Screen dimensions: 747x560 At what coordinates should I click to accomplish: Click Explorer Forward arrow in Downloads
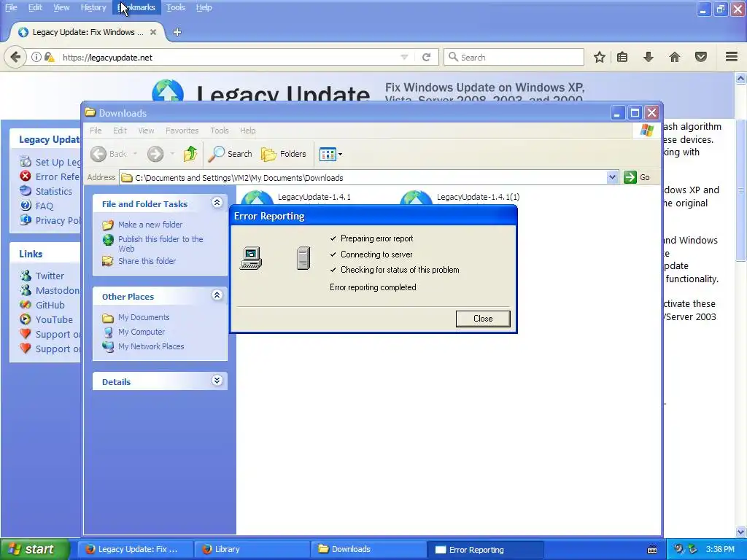(x=155, y=154)
